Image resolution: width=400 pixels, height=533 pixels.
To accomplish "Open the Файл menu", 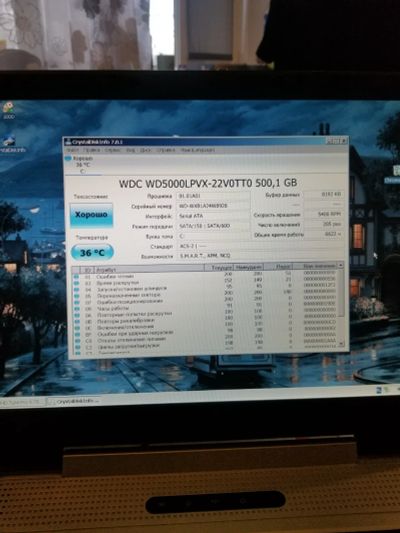I will pyautogui.click(x=72, y=150).
